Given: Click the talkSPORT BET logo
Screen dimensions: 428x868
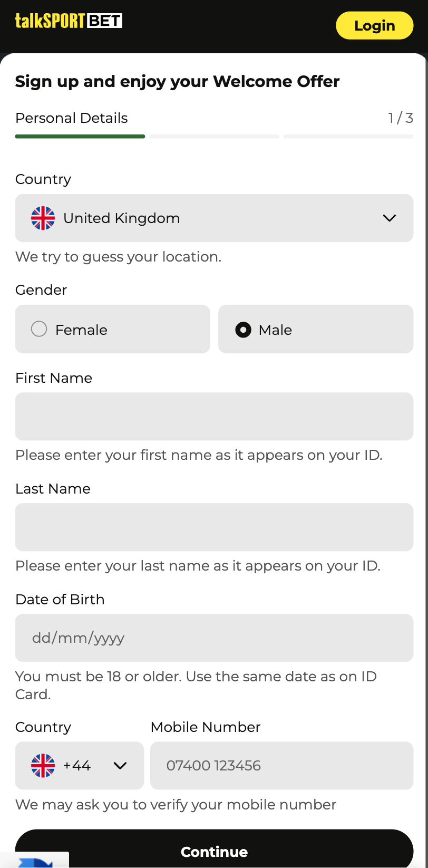Looking at the screenshot, I should [x=69, y=21].
